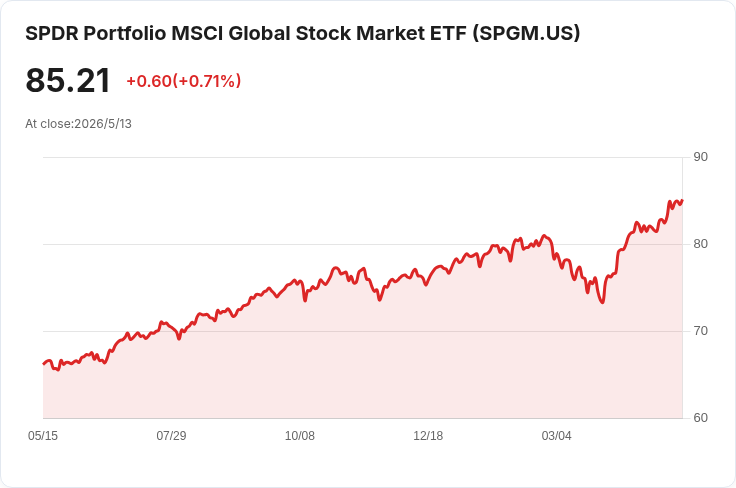
Task: Click the sharp dip just after 10/08
Action: click(x=305, y=300)
